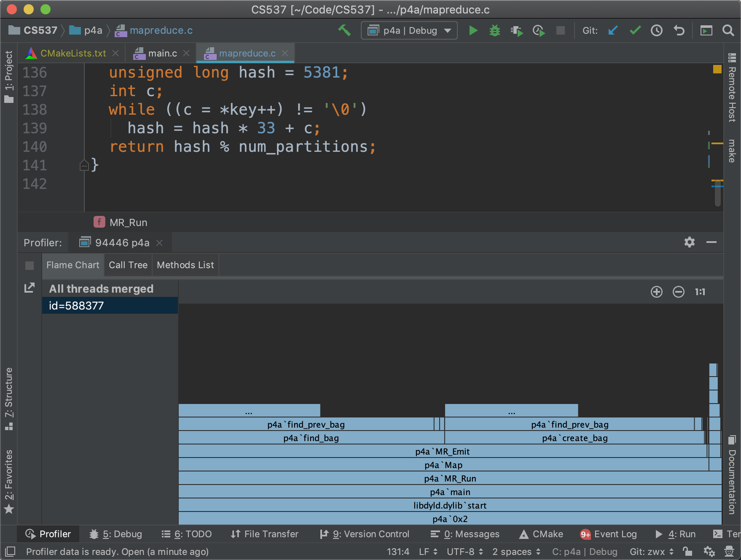741x560 pixels.
Task: Open the UTF-8 encoding selector
Action: coord(464,552)
